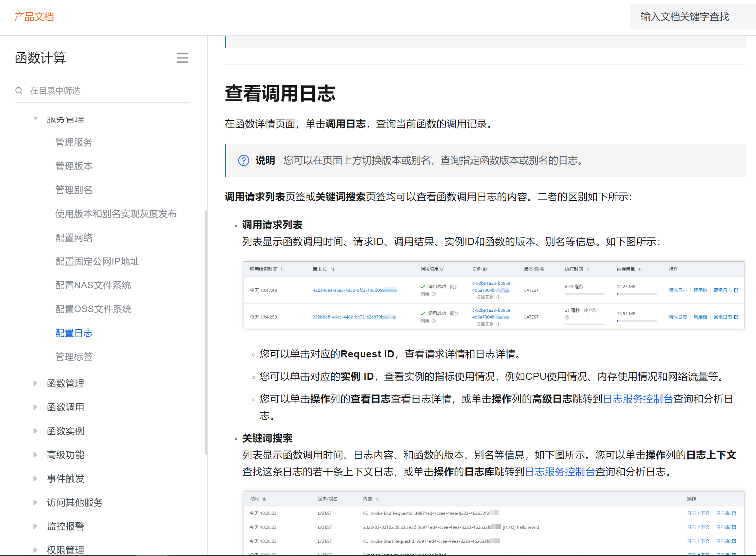This screenshot has width=756, height=556.
Task: Click the 13.54 MB memory usage bar
Action: tap(637, 321)
